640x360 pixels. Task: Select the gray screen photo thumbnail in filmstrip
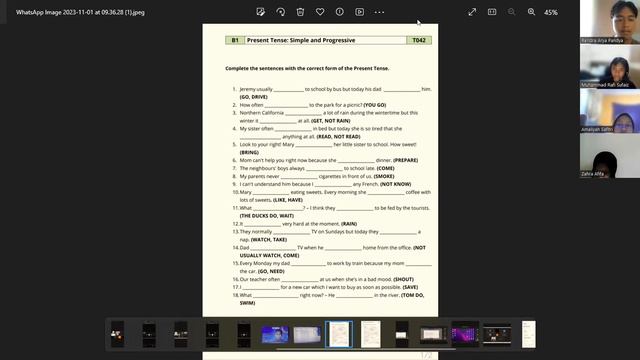[307, 334]
